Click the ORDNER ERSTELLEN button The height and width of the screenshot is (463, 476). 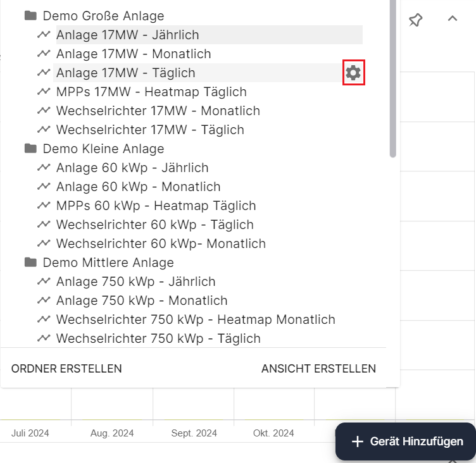[66, 369]
